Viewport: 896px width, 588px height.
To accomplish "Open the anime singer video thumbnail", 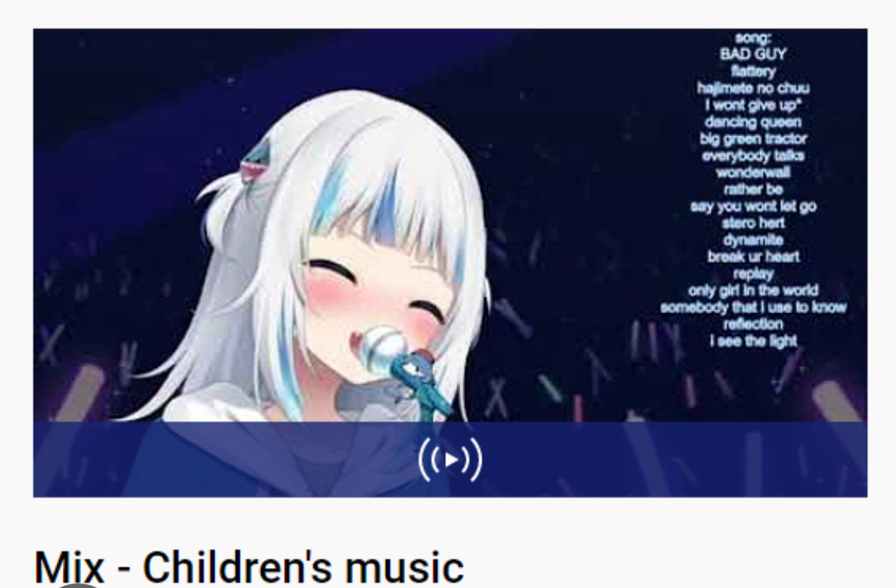I will pyautogui.click(x=450, y=263).
